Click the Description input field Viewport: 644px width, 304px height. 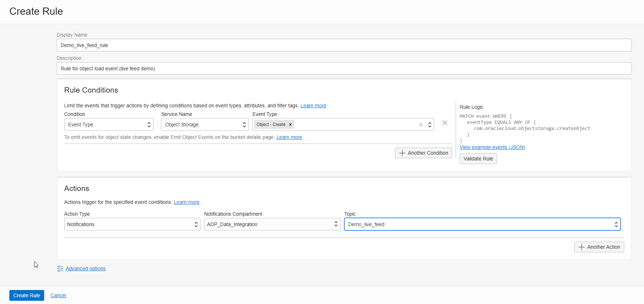tap(344, 69)
